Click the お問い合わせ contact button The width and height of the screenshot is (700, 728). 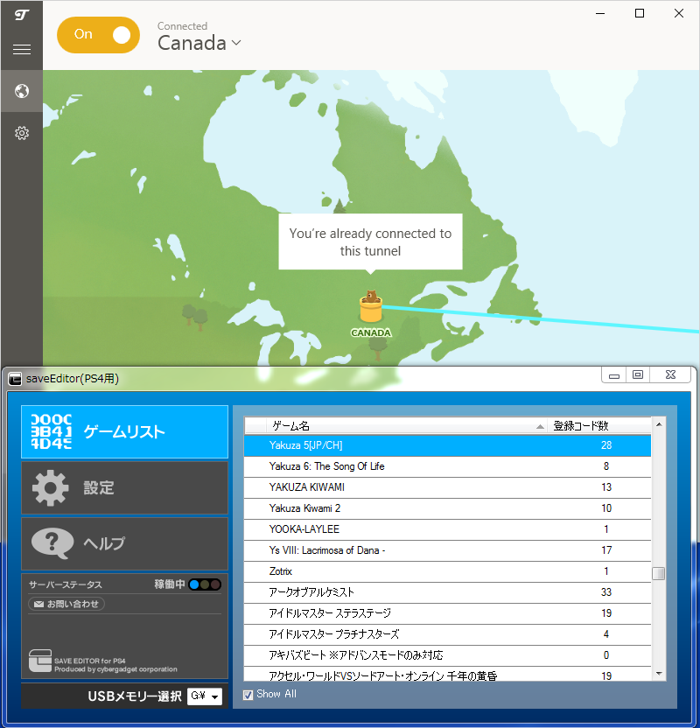[x=66, y=604]
